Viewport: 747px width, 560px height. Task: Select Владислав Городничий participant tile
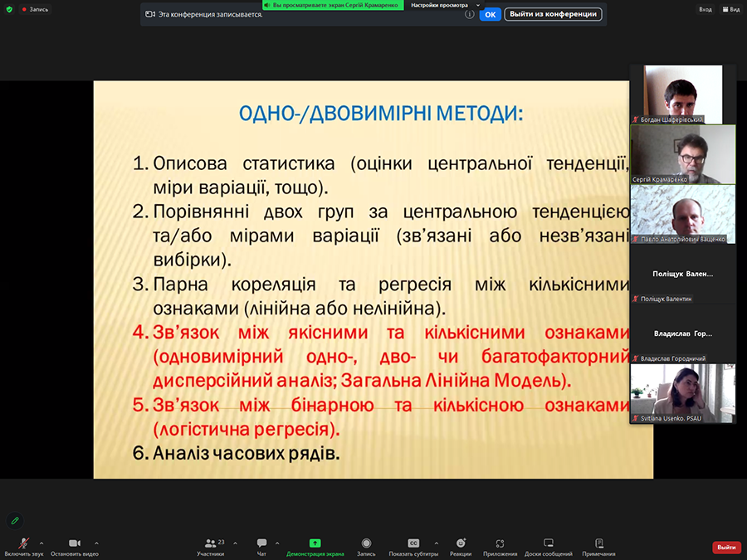point(683,334)
